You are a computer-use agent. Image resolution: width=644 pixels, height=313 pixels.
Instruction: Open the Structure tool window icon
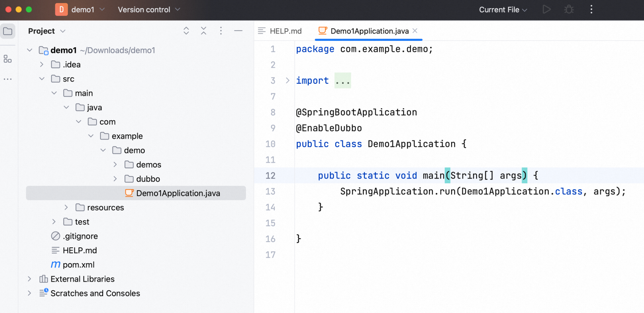tap(8, 59)
